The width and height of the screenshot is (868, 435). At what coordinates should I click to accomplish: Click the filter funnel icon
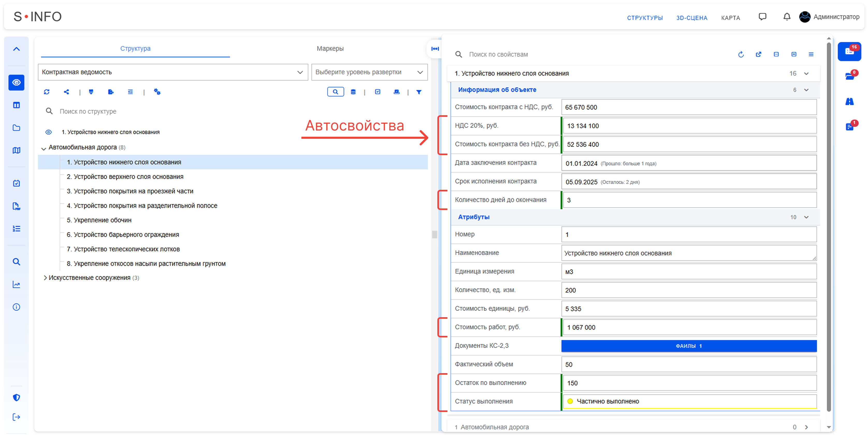418,92
